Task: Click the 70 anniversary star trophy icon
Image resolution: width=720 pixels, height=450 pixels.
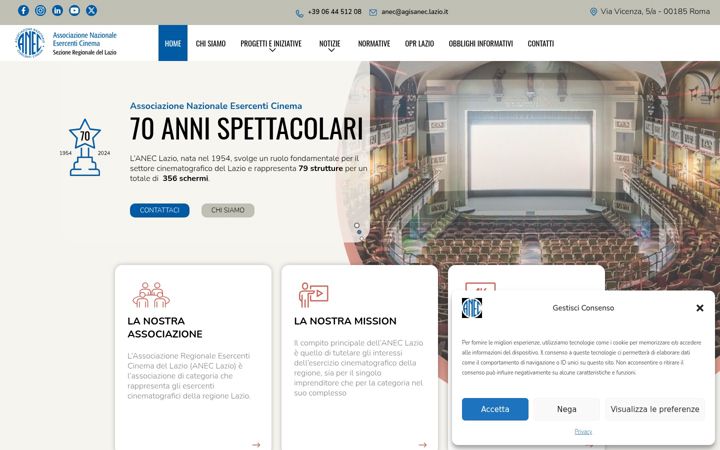Action: tap(85, 147)
